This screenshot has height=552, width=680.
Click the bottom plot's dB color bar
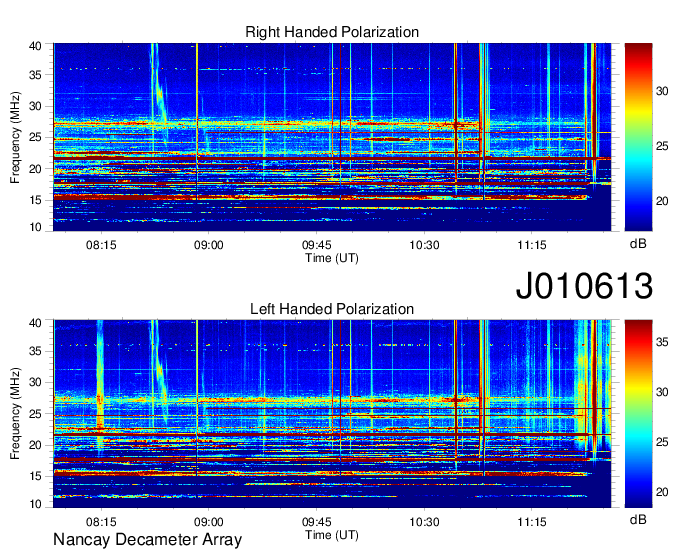(638, 414)
